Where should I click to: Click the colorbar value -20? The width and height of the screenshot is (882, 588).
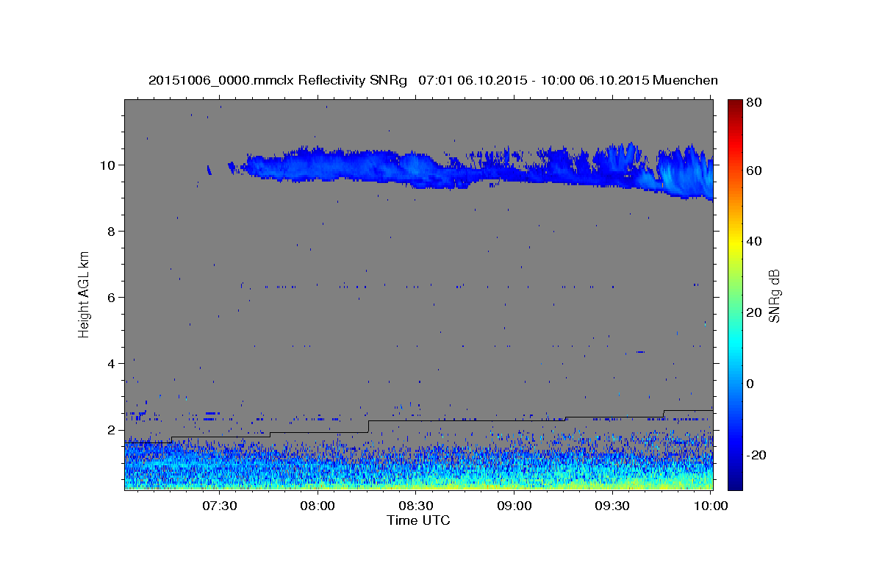pyautogui.click(x=756, y=455)
